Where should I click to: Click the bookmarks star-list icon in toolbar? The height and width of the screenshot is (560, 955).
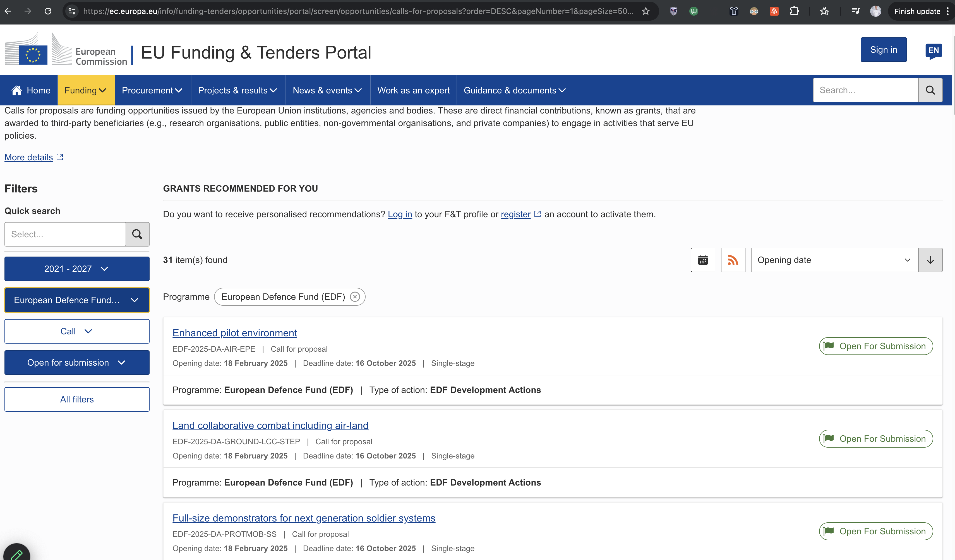(x=824, y=11)
